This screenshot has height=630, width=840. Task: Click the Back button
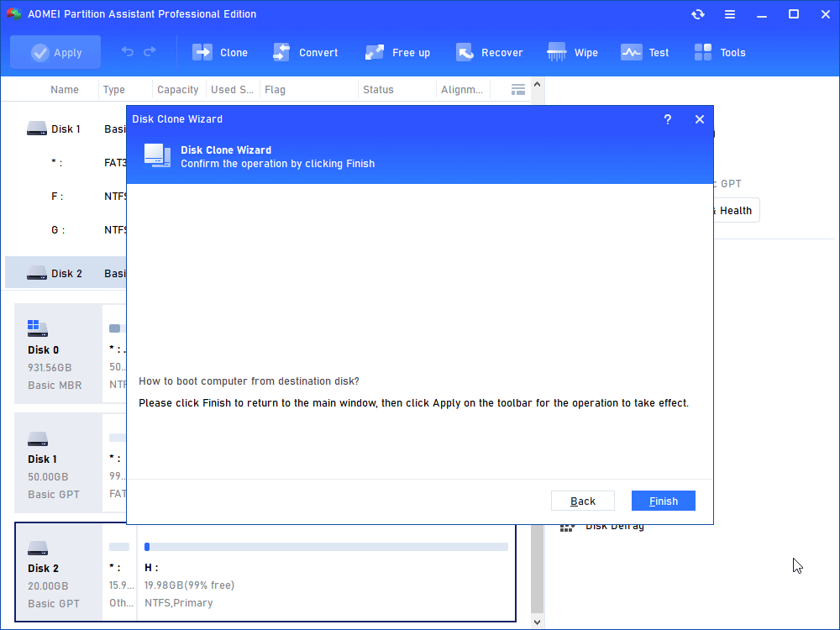tap(582, 501)
